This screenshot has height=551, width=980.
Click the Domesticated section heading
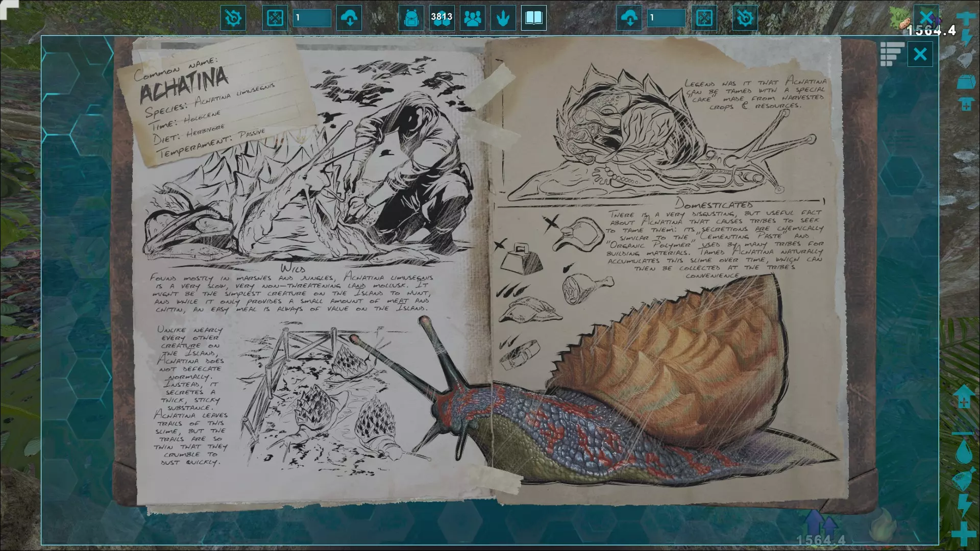coord(714,204)
